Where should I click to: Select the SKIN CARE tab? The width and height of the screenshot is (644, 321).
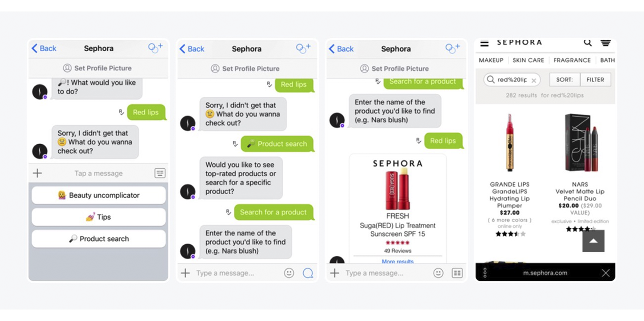(x=528, y=60)
